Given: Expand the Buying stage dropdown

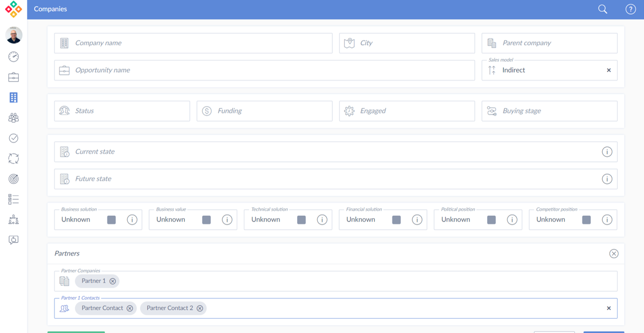Looking at the screenshot, I should 549,111.
